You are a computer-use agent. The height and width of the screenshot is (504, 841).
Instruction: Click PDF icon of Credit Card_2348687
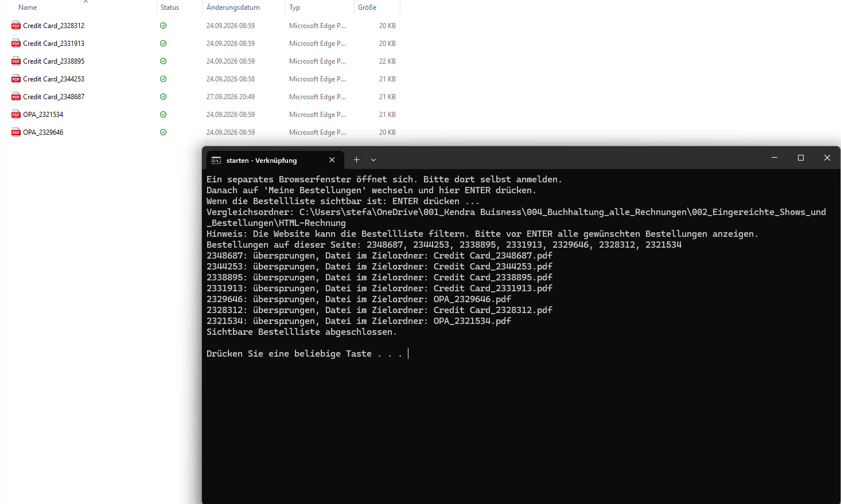(16, 97)
